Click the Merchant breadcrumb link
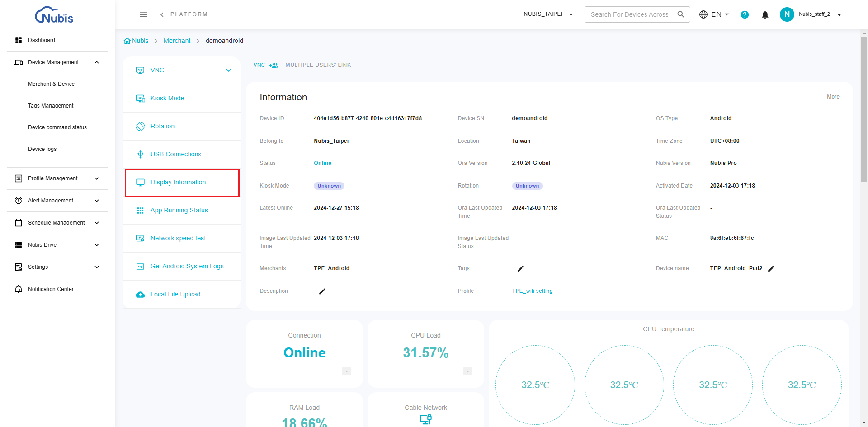Image resolution: width=868 pixels, height=427 pixels. point(177,41)
